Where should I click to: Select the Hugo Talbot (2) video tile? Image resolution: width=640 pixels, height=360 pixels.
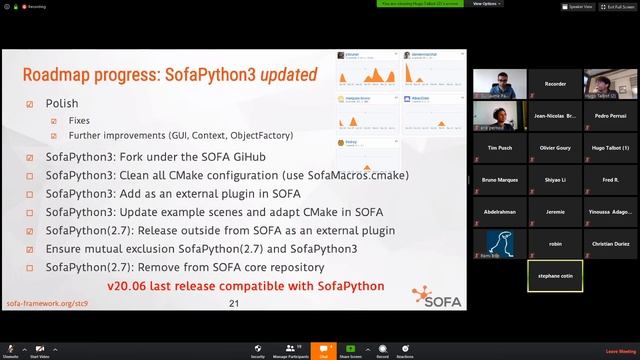[610, 84]
